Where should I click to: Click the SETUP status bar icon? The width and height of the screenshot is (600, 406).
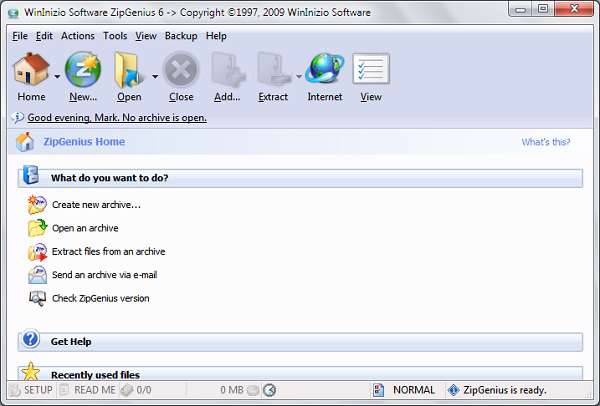[x=15, y=390]
